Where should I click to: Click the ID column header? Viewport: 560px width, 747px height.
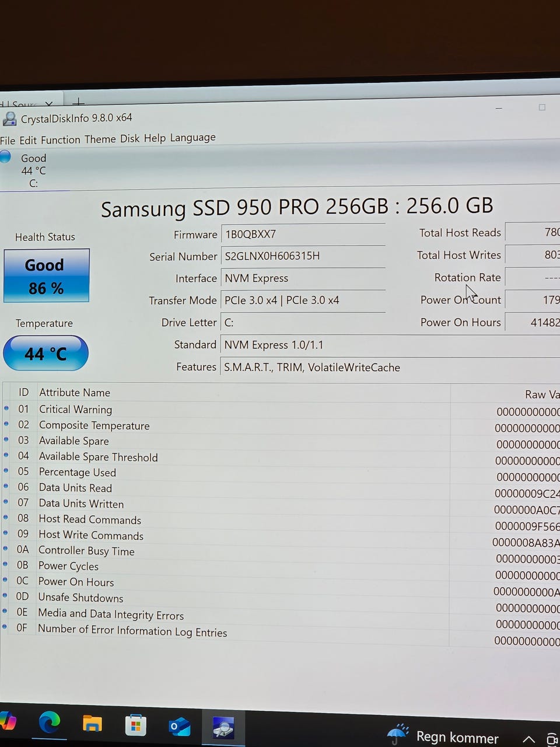click(23, 392)
